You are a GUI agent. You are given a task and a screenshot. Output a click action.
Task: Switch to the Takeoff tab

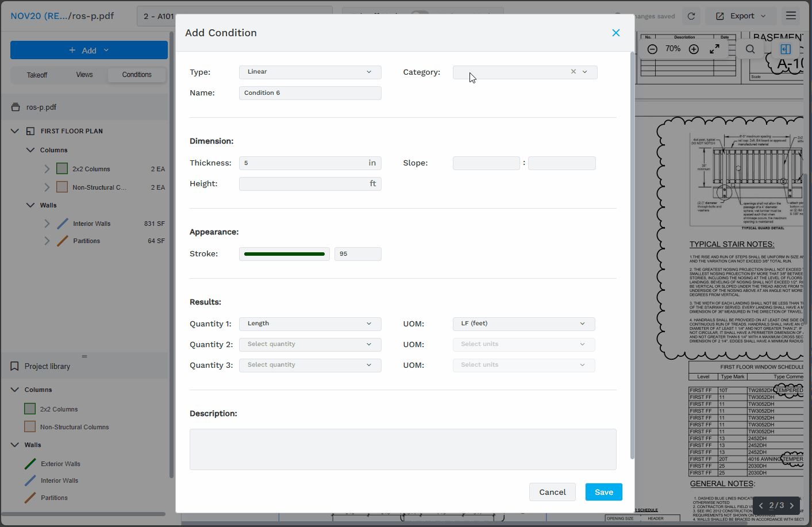(x=37, y=75)
